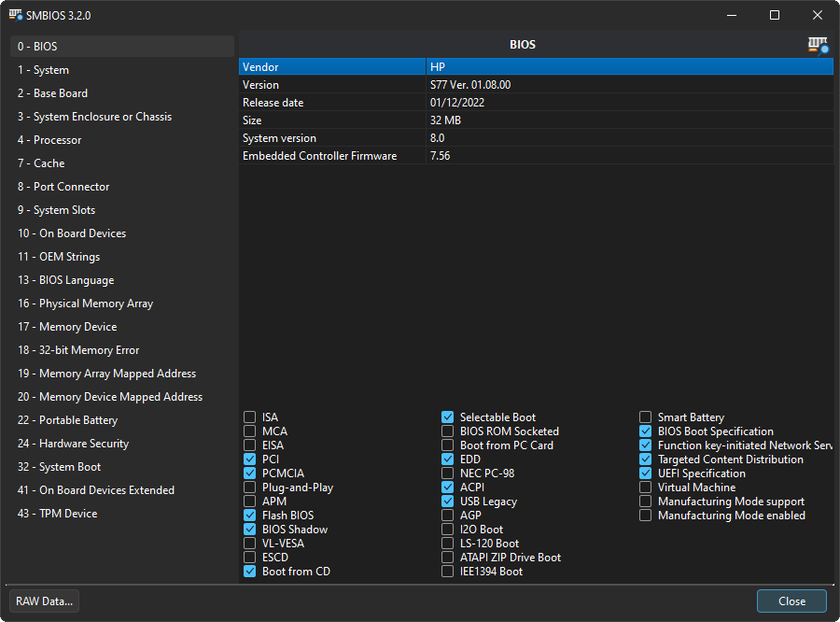840x622 pixels.
Task: Open the 1 - System section
Action: click(x=122, y=70)
